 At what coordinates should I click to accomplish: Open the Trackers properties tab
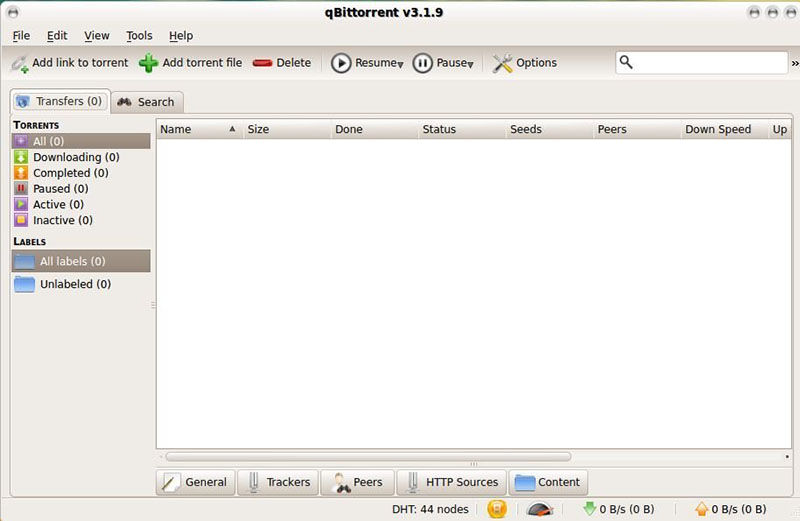pyautogui.click(x=278, y=482)
